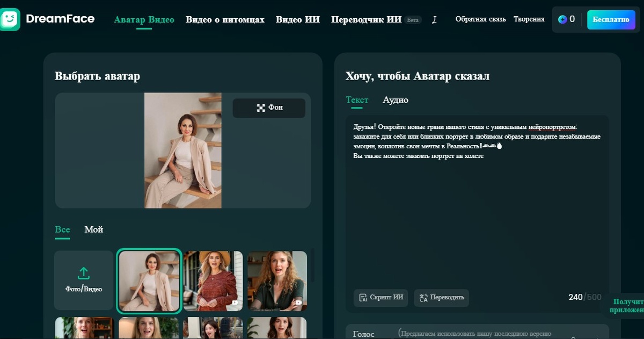The width and height of the screenshot is (644, 339).
Task: Open the Творения link
Action: pyautogui.click(x=529, y=19)
